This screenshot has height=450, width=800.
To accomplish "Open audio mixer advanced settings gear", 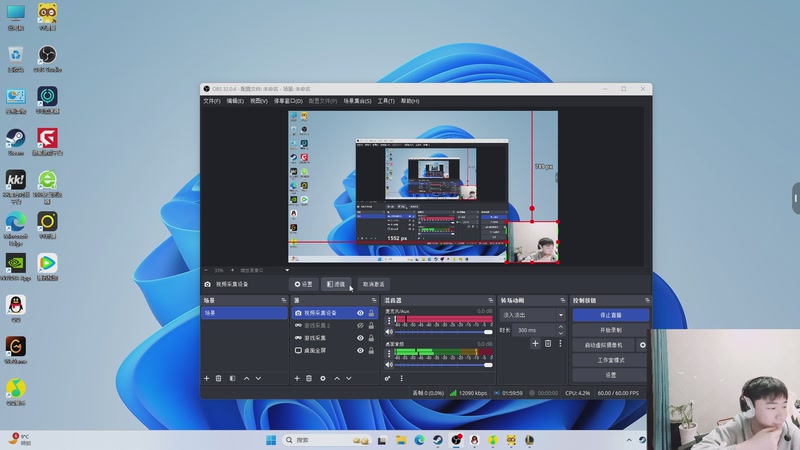I will [x=388, y=378].
